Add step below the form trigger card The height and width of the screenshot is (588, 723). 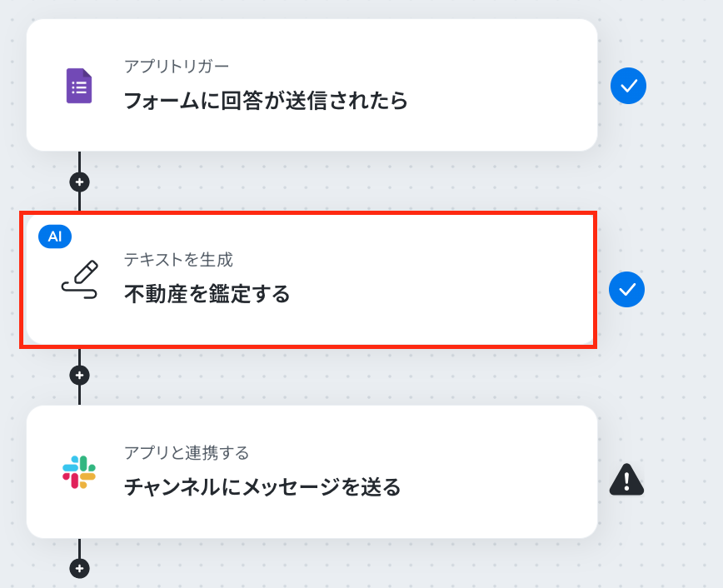(79, 182)
